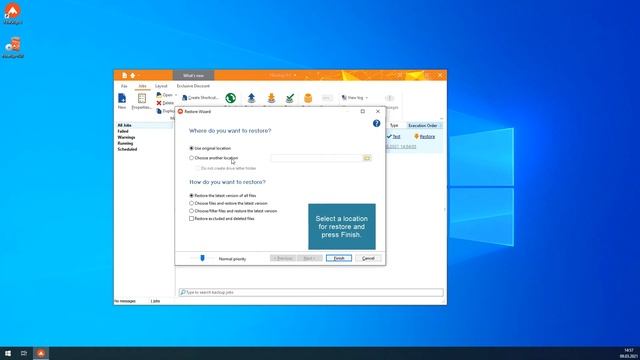Click the search magnifier icon in the jobs box
Viewport: 640px width, 360px height.
[x=183, y=292]
